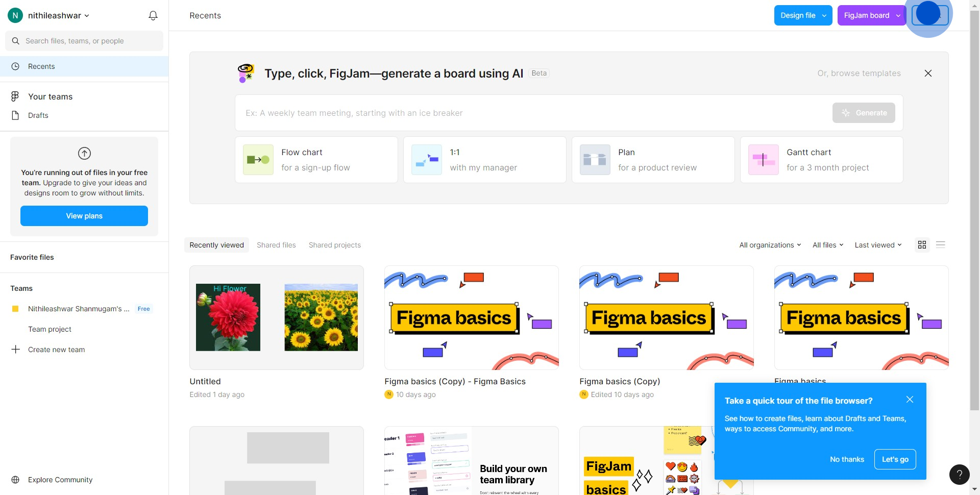Click the N avatar icon at top left
Screen dimensions: 980x495
pyautogui.click(x=15, y=15)
